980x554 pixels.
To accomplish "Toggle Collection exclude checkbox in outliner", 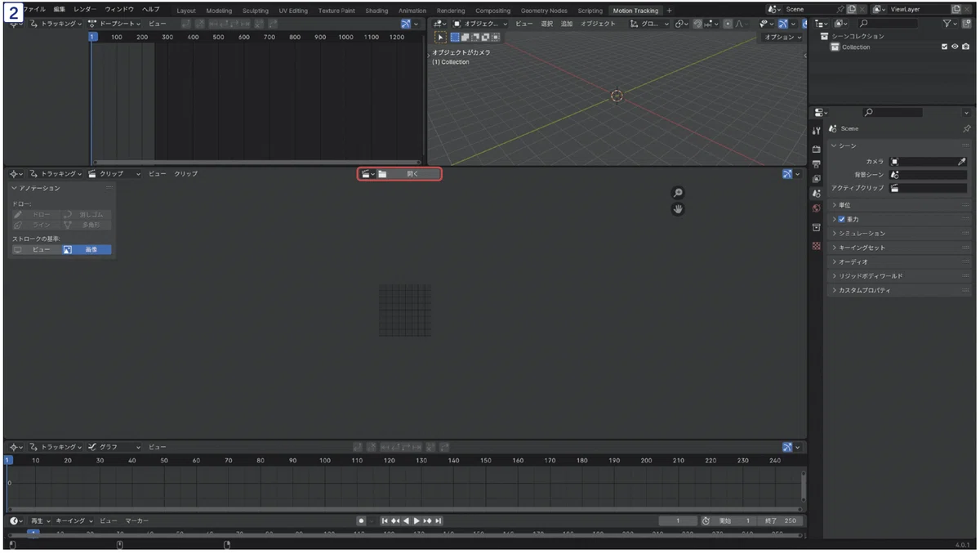I will click(945, 47).
